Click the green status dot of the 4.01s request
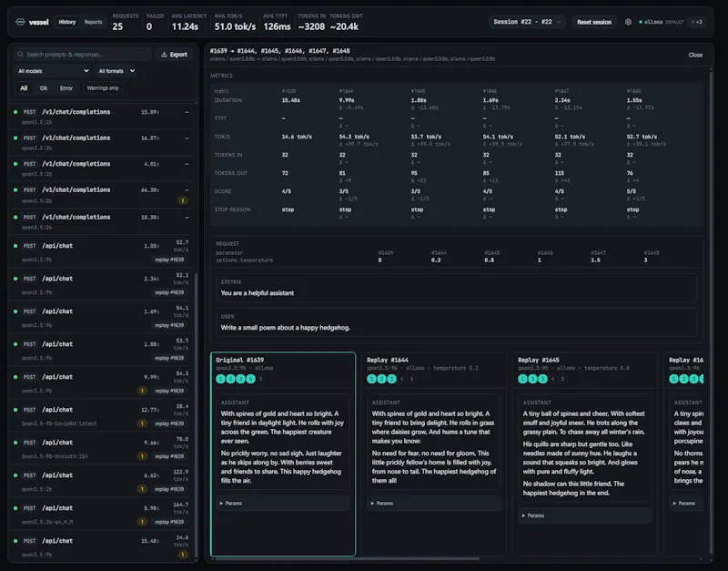 (x=15, y=164)
